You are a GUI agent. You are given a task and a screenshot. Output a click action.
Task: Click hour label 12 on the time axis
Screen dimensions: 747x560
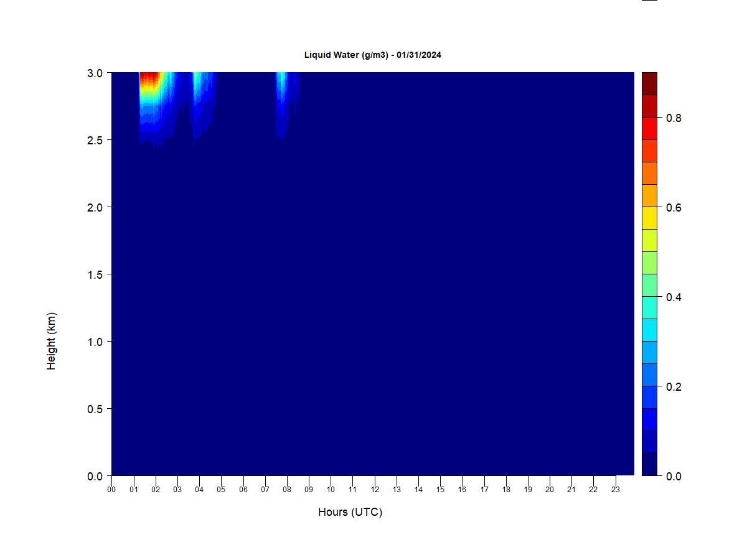point(375,490)
